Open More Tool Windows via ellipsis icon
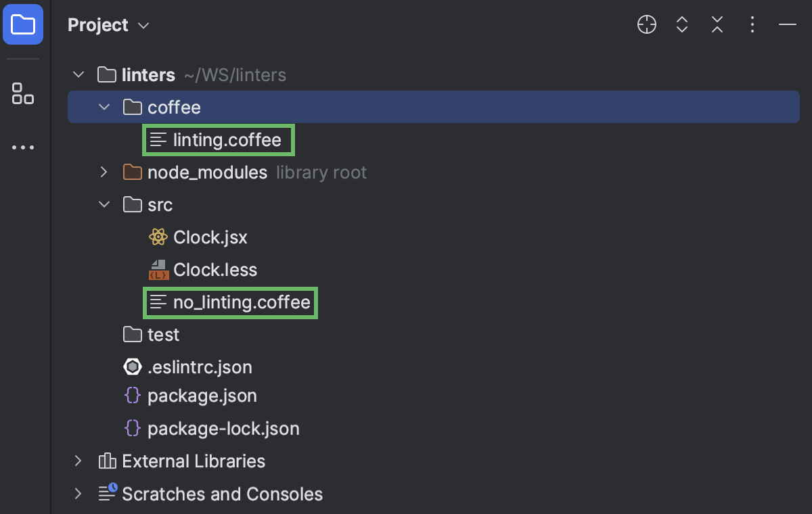This screenshot has height=514, width=812. [22, 147]
